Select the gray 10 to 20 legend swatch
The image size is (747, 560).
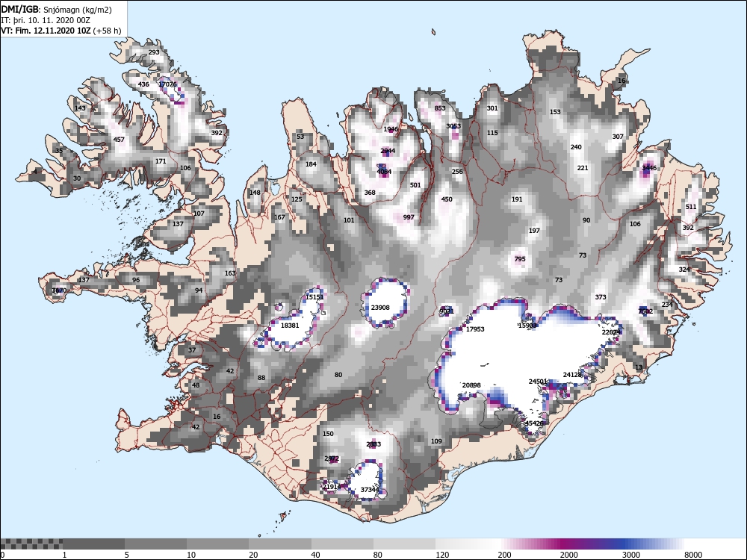tap(217, 544)
